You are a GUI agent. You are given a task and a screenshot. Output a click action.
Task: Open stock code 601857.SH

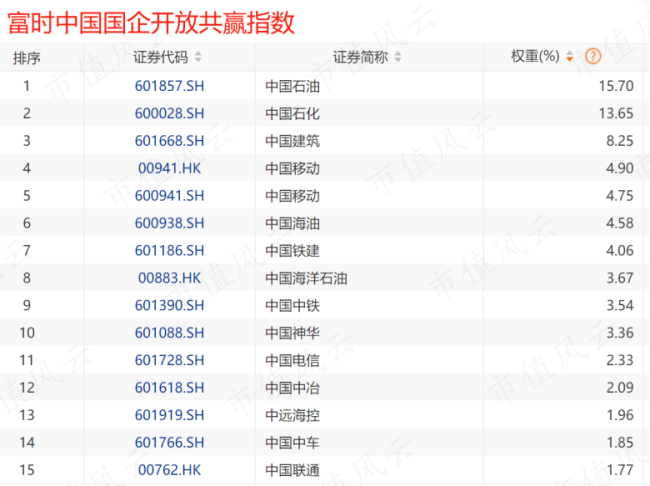pos(170,86)
